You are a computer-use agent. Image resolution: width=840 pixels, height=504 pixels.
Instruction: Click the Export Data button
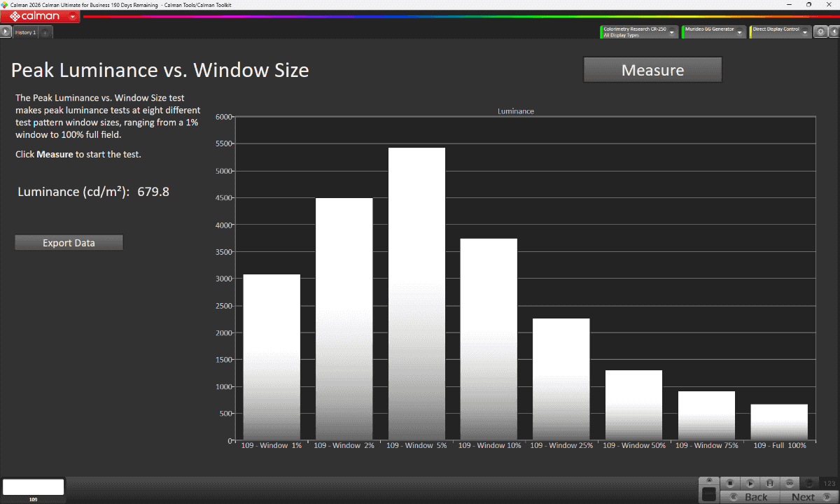point(69,243)
